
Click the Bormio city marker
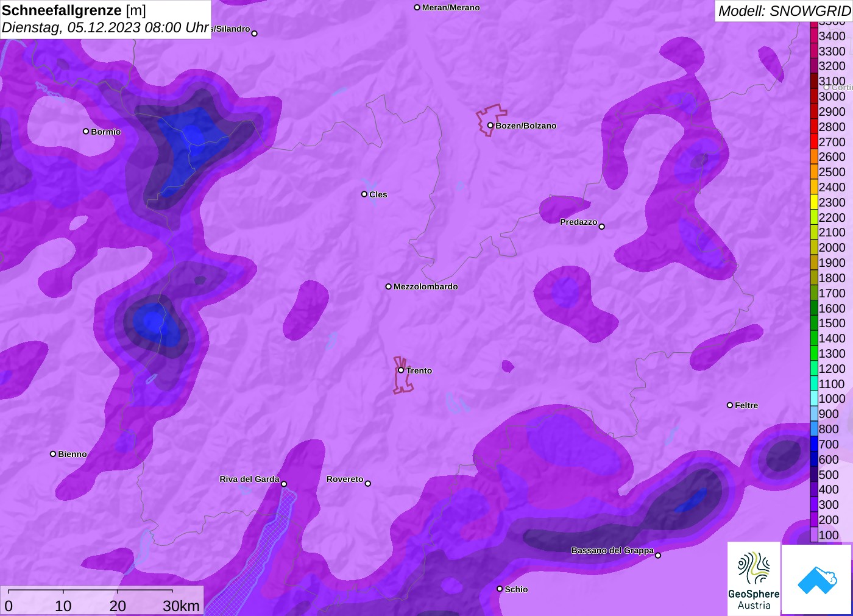point(86,132)
